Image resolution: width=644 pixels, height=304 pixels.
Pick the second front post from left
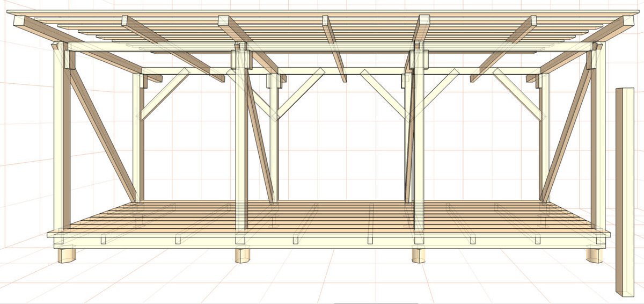point(241,145)
